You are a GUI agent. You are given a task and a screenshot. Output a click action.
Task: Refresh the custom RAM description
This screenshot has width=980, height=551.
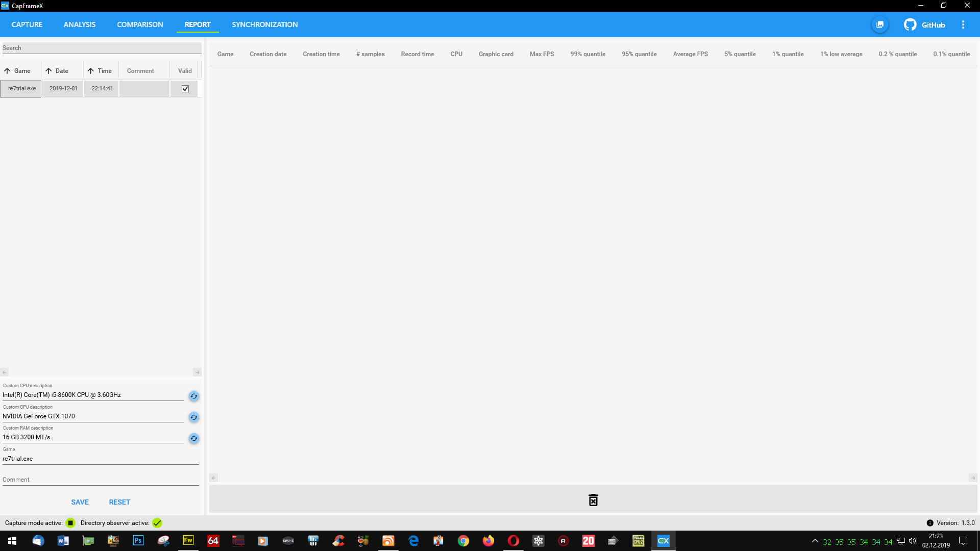[x=194, y=438]
